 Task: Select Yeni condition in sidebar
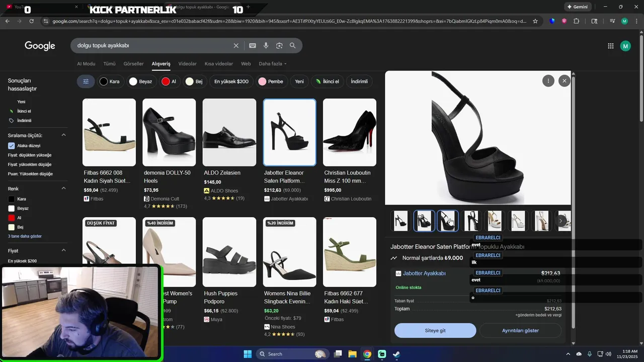pos(21,102)
